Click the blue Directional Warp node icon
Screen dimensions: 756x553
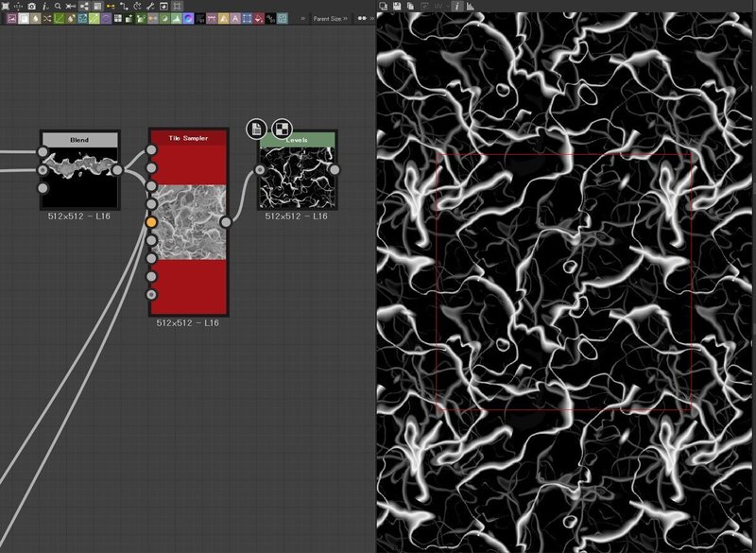click(x=82, y=19)
